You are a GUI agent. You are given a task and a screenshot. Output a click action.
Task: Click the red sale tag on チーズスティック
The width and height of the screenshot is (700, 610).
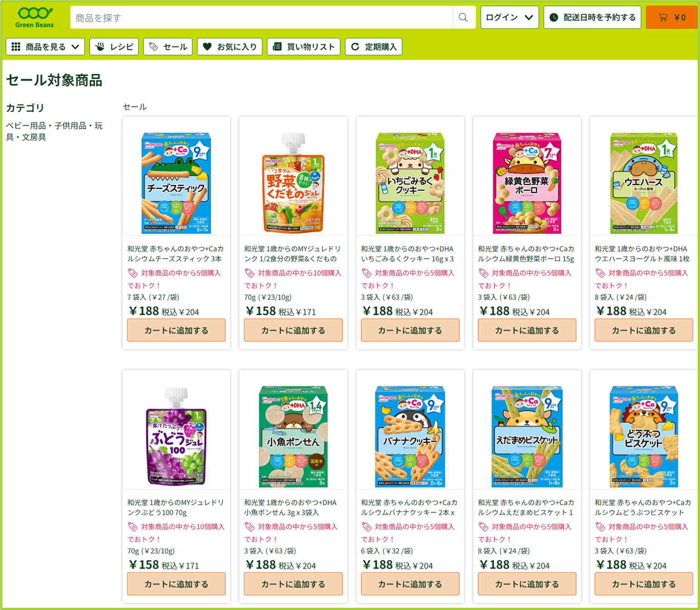(x=133, y=273)
